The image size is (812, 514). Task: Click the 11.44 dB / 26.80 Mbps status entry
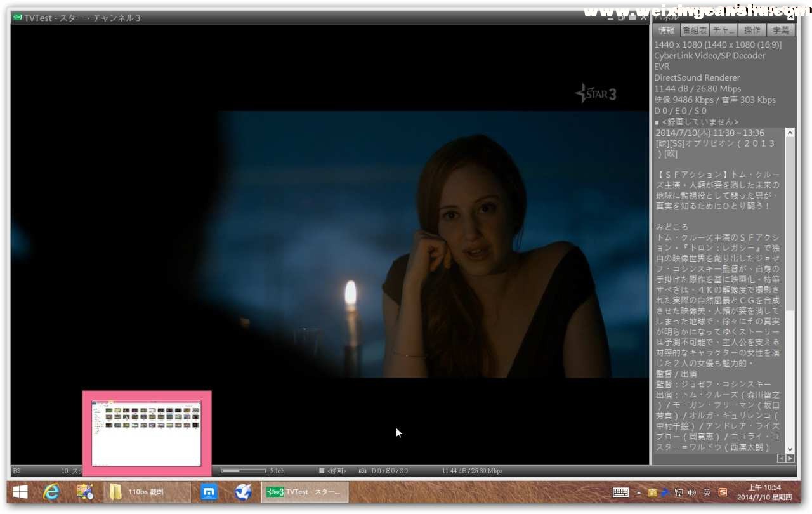(x=472, y=471)
